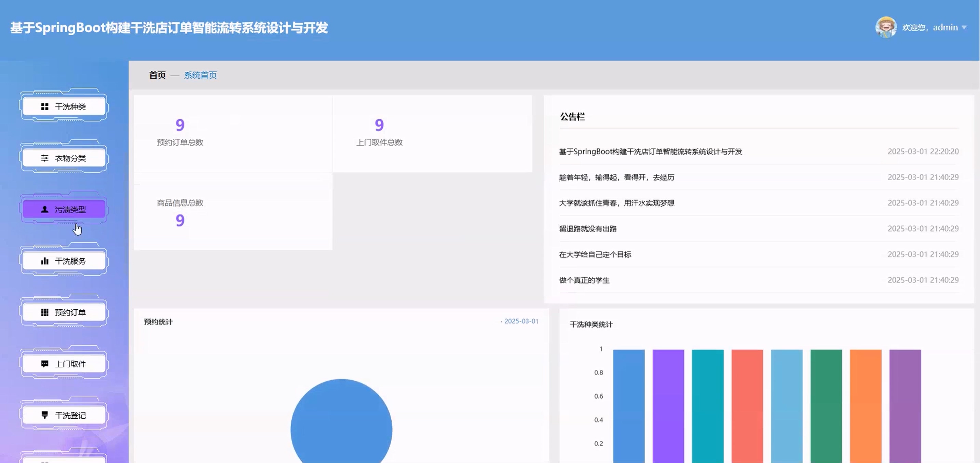Click the grid icon beside 干洗种类
The height and width of the screenshot is (463, 980).
point(44,107)
